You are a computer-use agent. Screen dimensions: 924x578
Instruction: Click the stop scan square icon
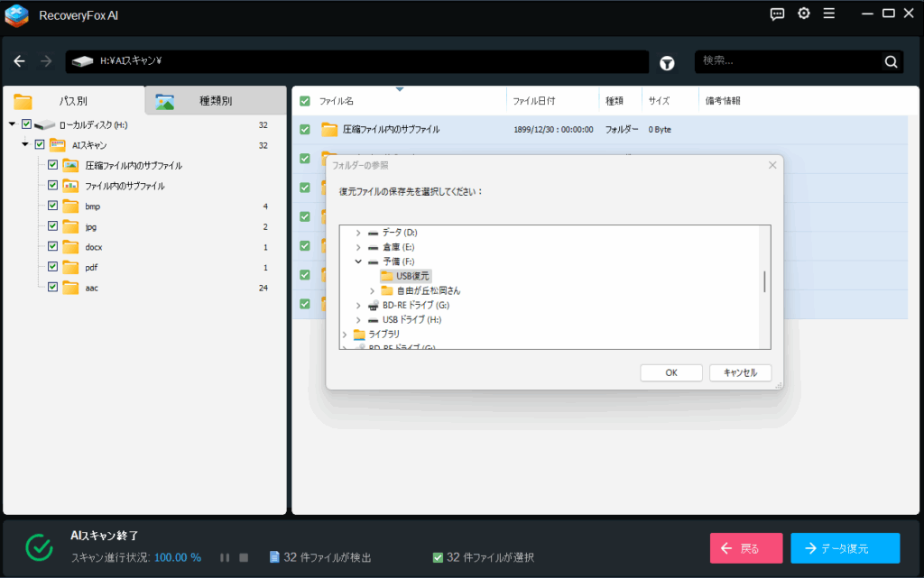pos(244,558)
